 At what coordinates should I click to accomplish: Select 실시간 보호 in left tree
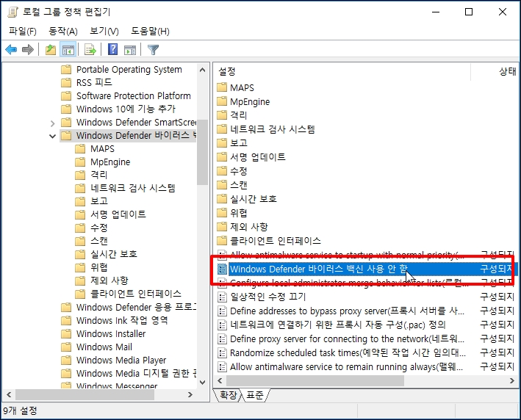pyautogui.click(x=114, y=254)
